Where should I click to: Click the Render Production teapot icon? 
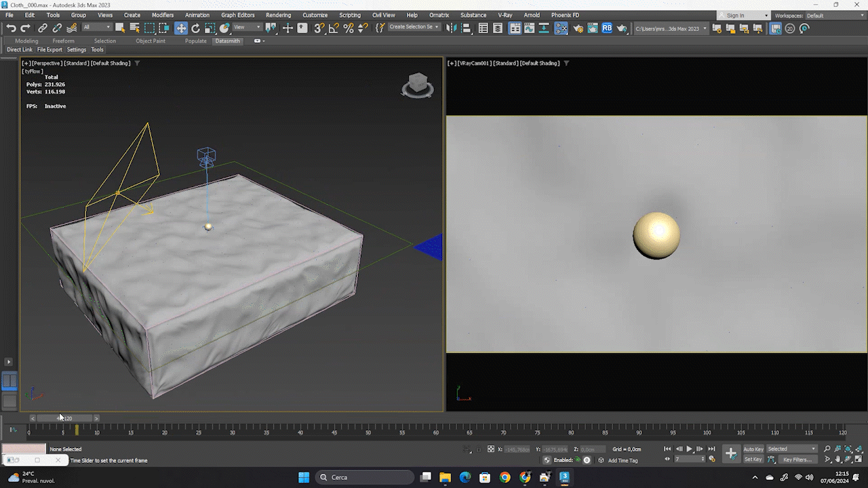622,28
